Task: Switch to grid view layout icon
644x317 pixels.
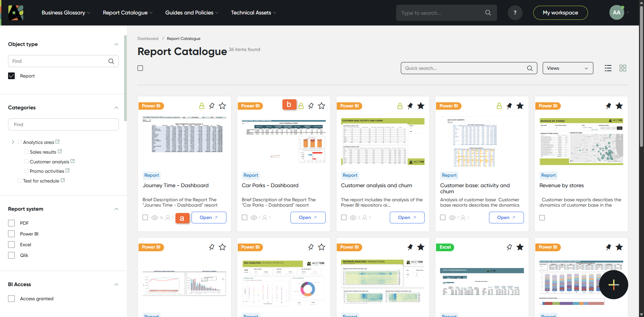Action: click(x=623, y=68)
